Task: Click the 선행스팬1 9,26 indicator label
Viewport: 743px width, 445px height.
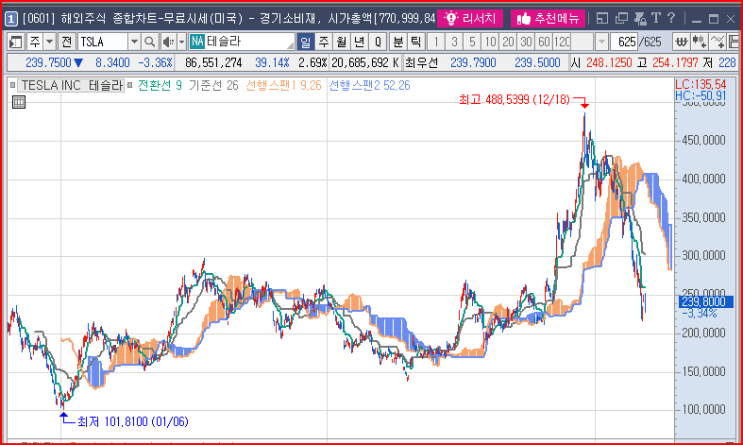Action: [283, 86]
